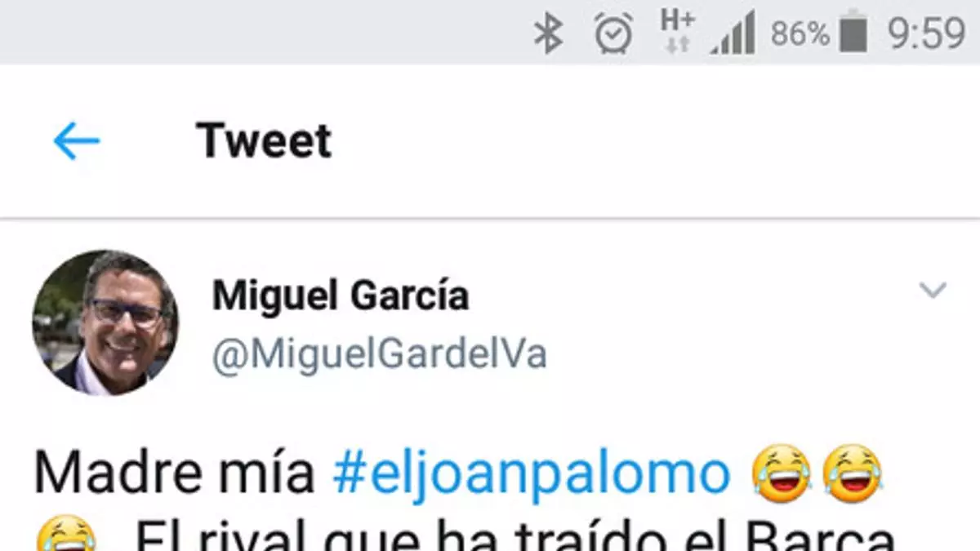This screenshot has width=980, height=551.
Task: Tap the first laughing emoji after hashtag
Action: click(782, 474)
